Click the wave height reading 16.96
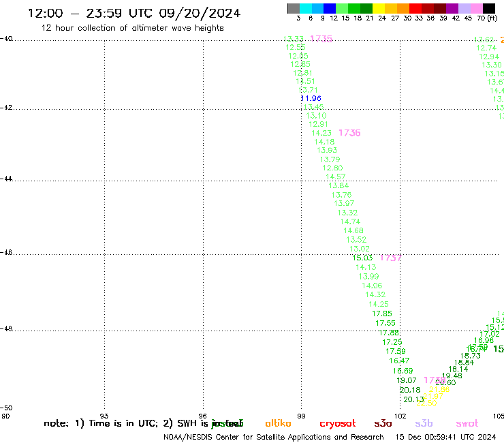The image size is (504, 443). click(x=484, y=340)
